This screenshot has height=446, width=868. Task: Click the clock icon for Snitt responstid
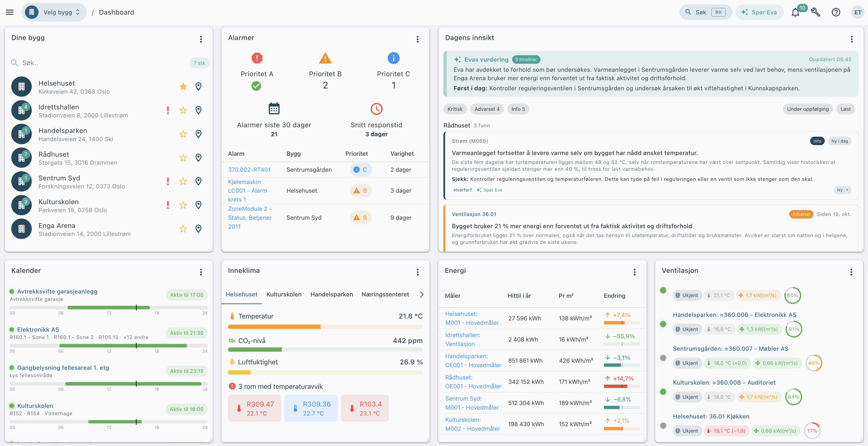(376, 109)
